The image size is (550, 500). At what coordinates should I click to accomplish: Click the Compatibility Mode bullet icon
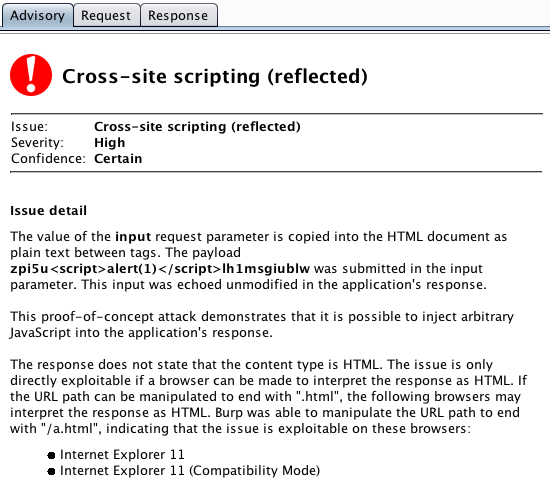click(x=51, y=471)
